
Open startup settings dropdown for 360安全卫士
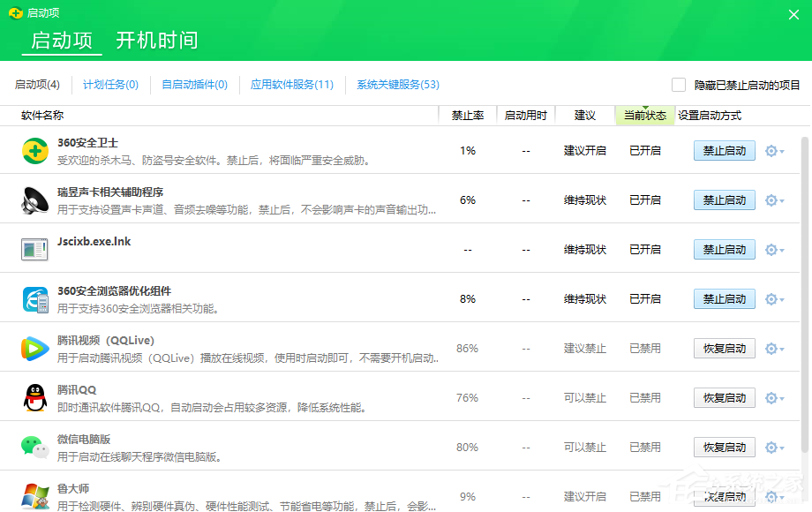(772, 150)
